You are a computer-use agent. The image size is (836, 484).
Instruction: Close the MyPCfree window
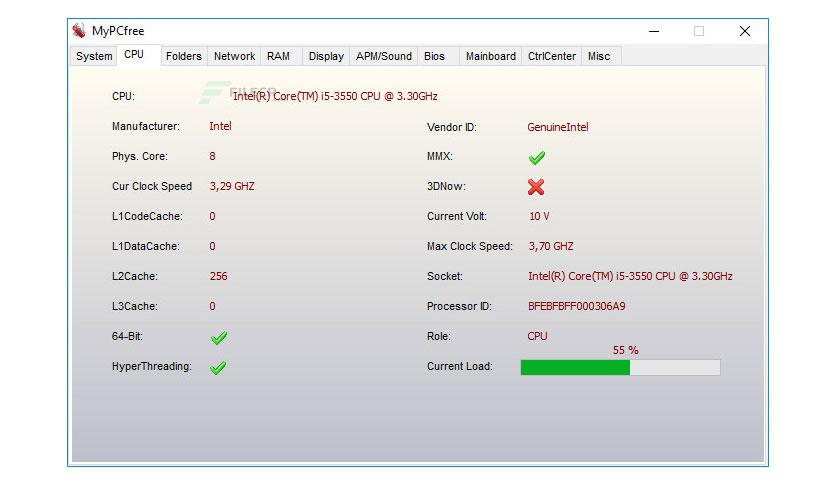tap(745, 31)
